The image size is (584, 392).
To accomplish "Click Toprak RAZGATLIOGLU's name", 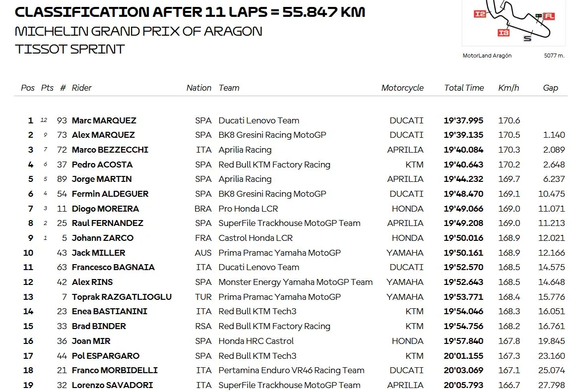I will [x=122, y=297].
